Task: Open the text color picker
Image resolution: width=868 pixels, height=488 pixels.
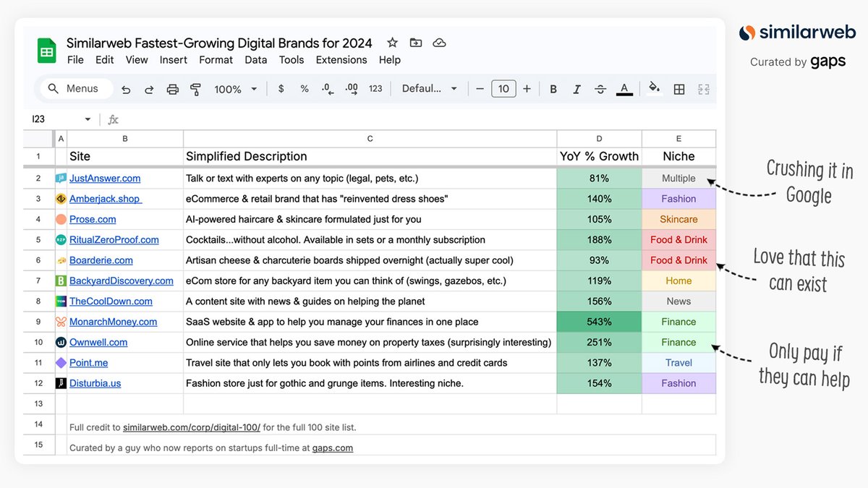Action: coord(624,89)
